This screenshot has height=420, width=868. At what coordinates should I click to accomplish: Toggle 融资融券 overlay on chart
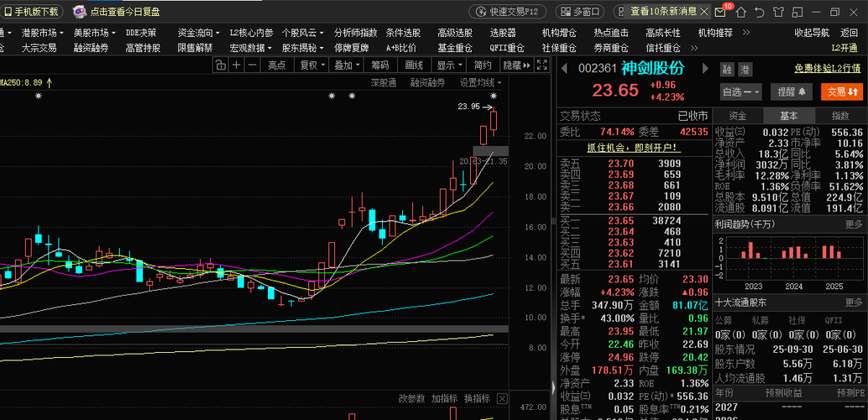(x=427, y=82)
